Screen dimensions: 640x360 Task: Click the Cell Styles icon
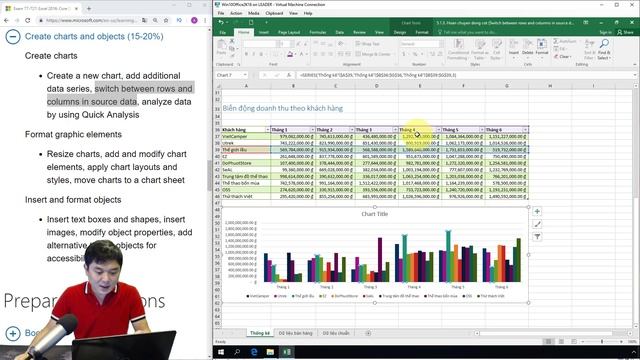[x=497, y=44]
